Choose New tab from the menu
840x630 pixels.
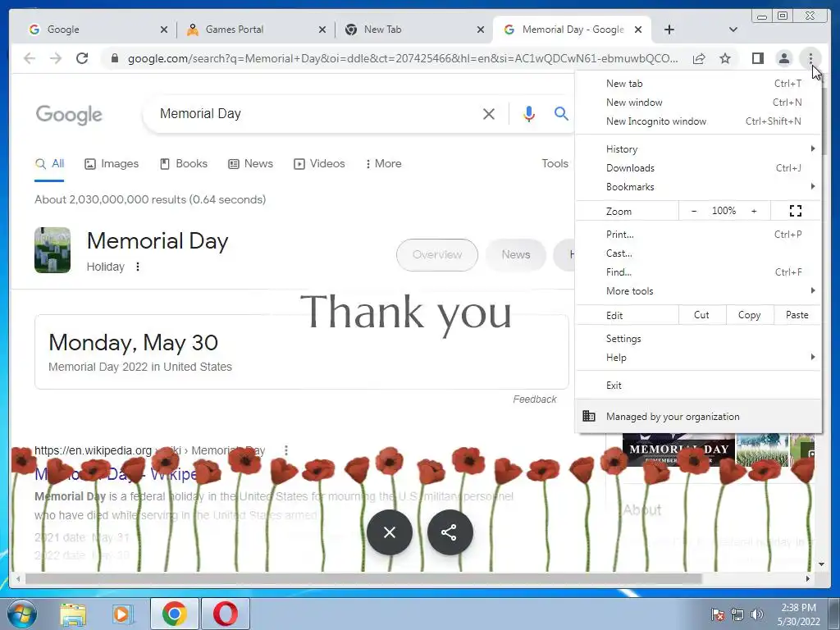[697, 84]
